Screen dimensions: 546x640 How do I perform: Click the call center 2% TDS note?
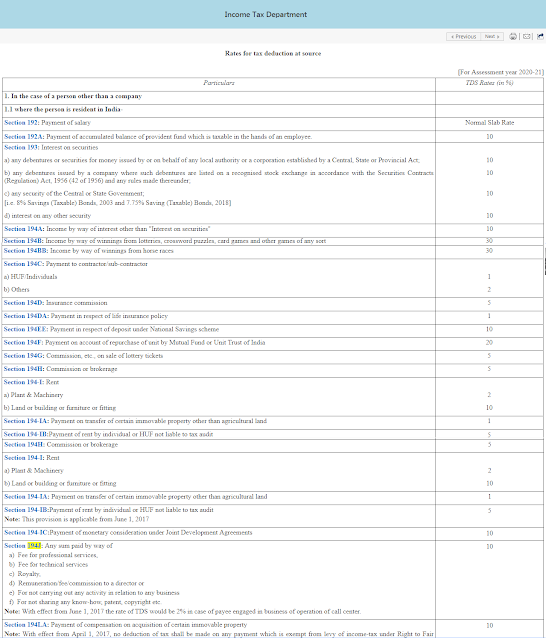tap(183, 611)
